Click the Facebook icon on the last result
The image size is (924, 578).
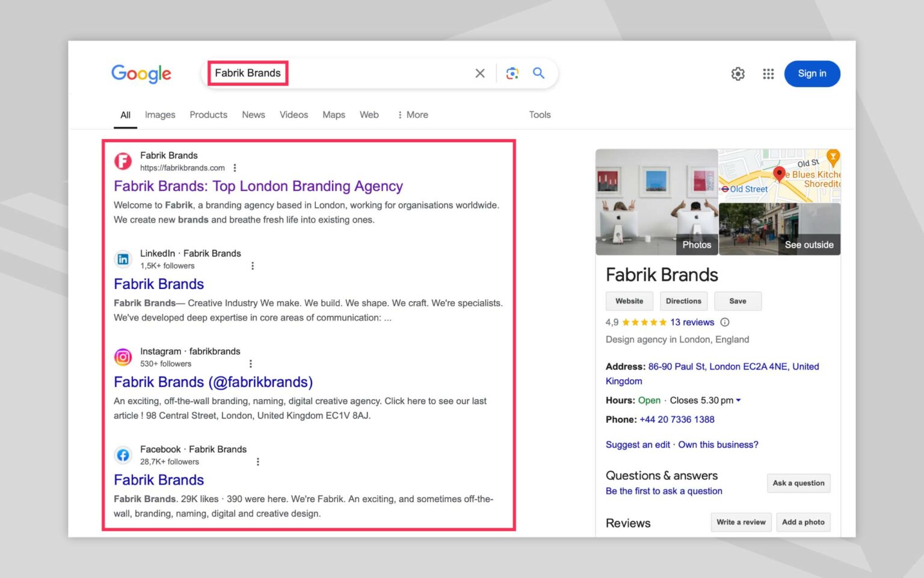[x=123, y=455]
